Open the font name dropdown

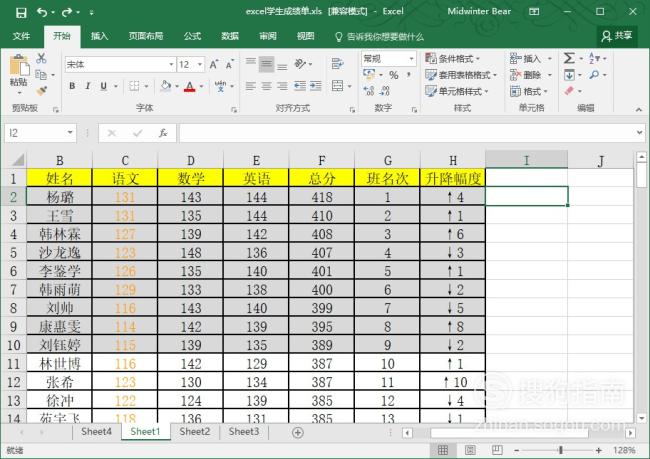tap(171, 64)
